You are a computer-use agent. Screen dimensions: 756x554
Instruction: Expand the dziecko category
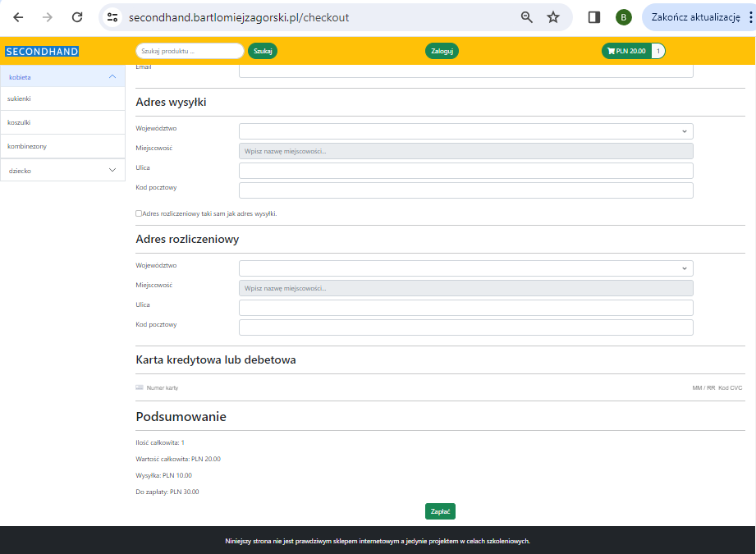62,170
